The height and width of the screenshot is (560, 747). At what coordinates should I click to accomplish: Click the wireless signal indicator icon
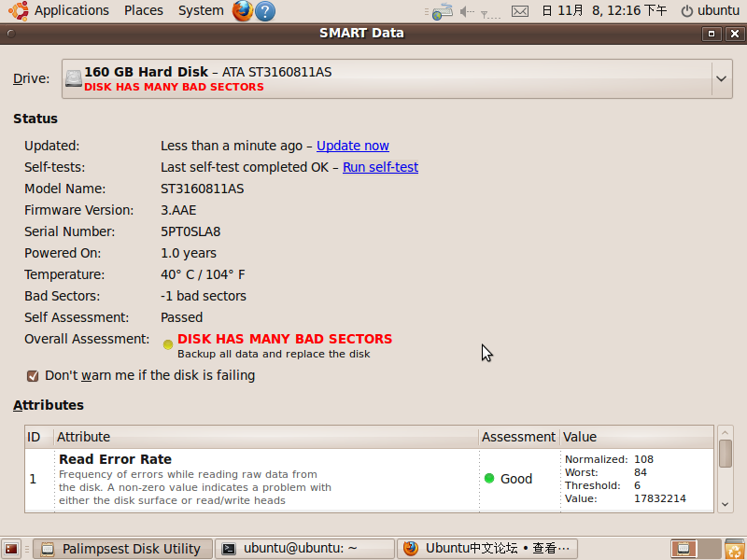point(490,13)
